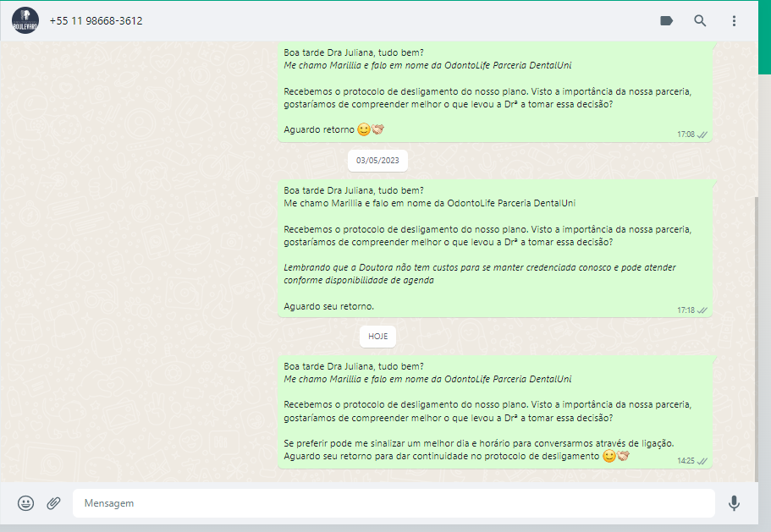Open contact info for +55 11 98668-3612
Image resolution: width=771 pixels, height=532 pixels.
pyautogui.click(x=96, y=20)
